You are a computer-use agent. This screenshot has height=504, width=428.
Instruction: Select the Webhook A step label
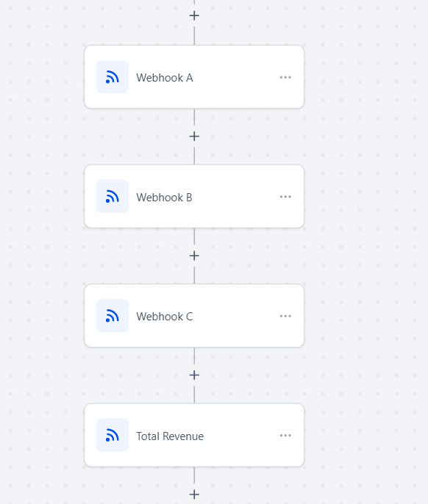[165, 78]
